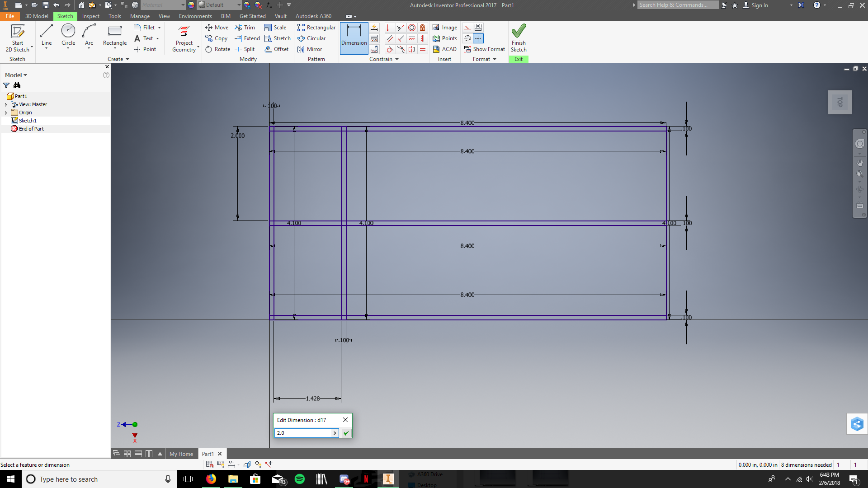This screenshot has width=868, height=488.
Task: Confirm dimension value with checkmark
Action: click(346, 433)
